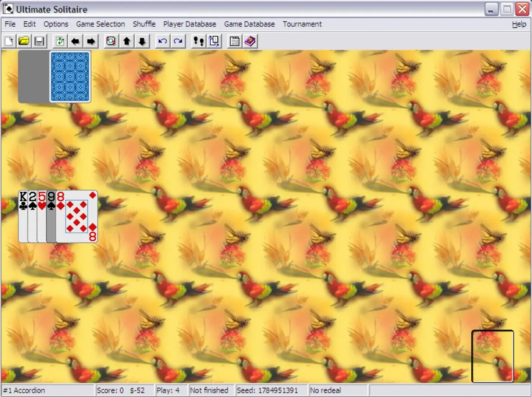This screenshot has width=532, height=397.
Task: Open the Game Selection menu
Action: coord(100,24)
